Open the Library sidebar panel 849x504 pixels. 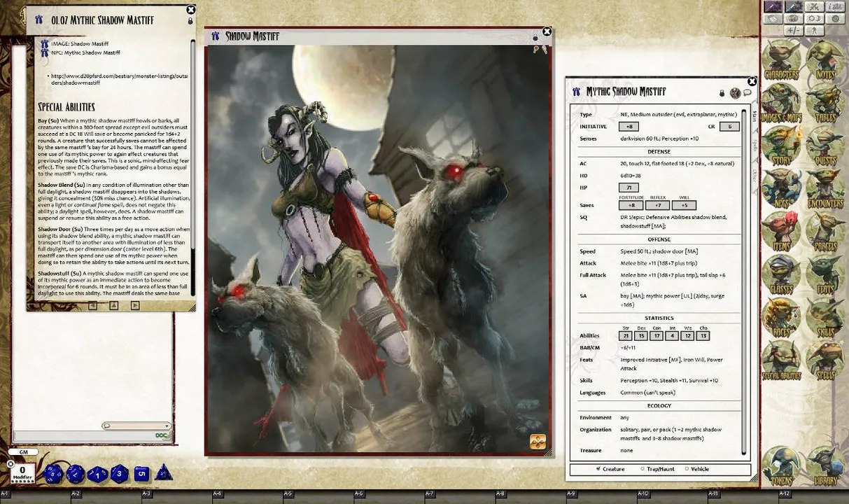click(x=825, y=467)
